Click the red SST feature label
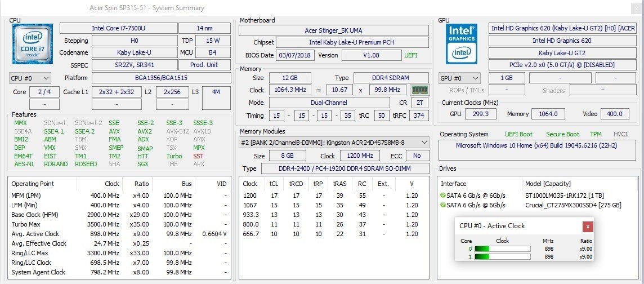 tap(198, 156)
